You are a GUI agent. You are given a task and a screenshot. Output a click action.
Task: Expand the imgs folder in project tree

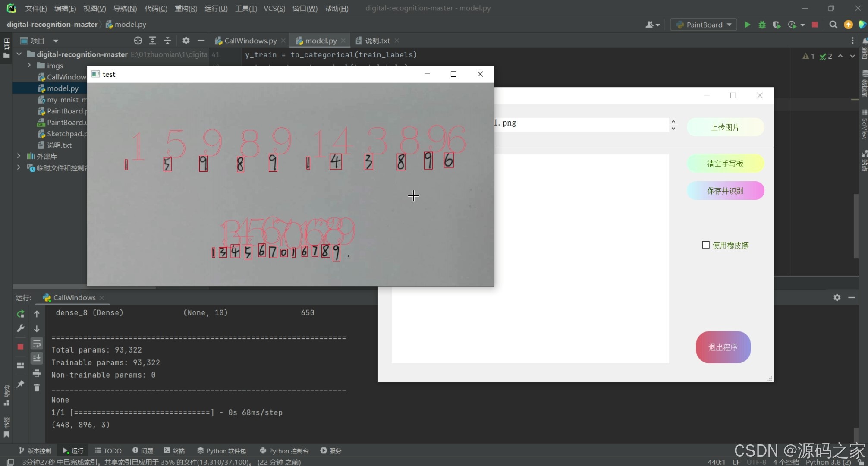click(29, 65)
